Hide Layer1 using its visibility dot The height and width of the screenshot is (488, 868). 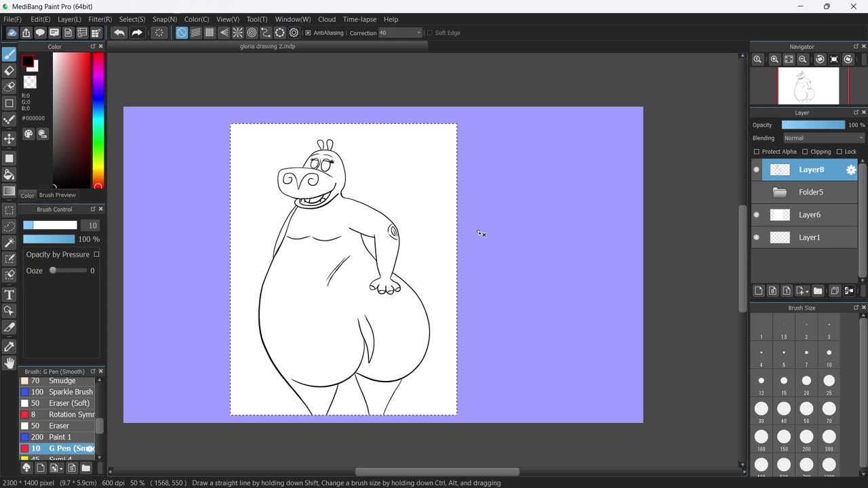pyautogui.click(x=757, y=238)
